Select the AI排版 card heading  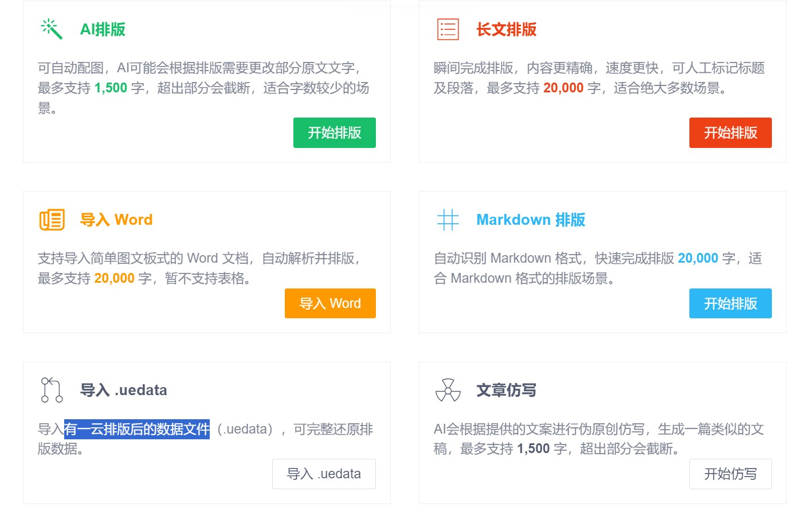(x=101, y=29)
